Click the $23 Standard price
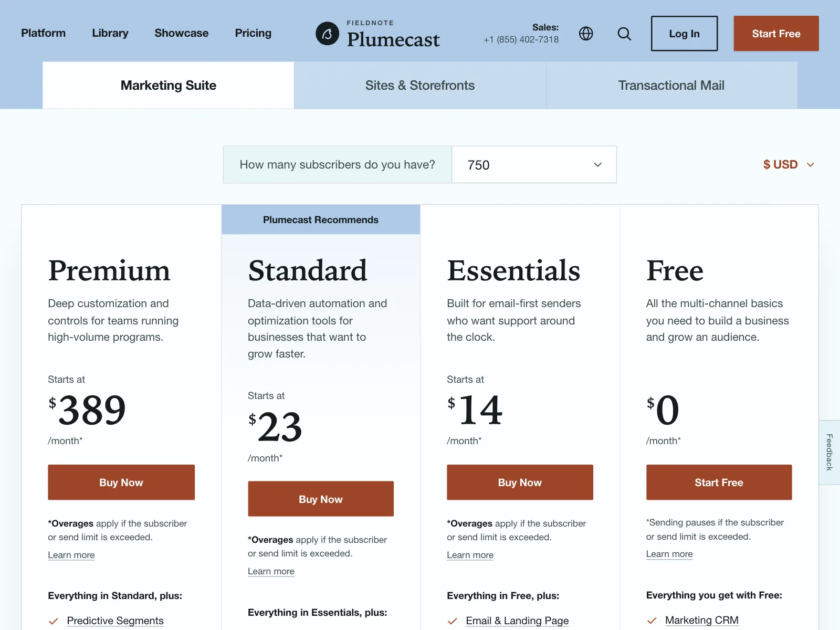The height and width of the screenshot is (630, 840). (x=275, y=426)
